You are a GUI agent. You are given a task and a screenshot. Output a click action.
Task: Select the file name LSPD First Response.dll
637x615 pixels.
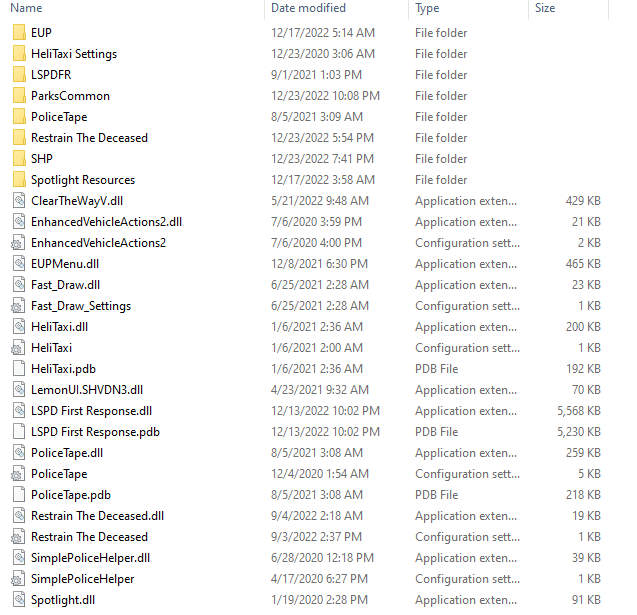[x=91, y=411]
